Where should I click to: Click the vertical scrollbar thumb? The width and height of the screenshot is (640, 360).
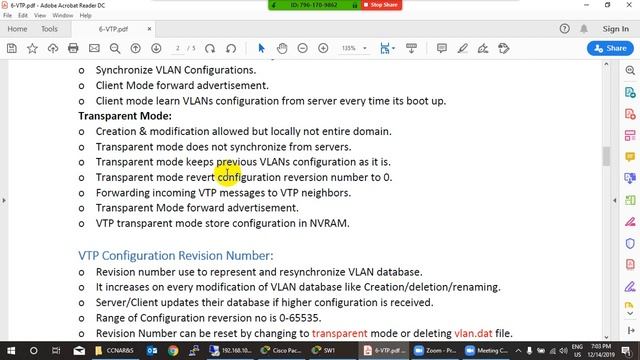606,156
